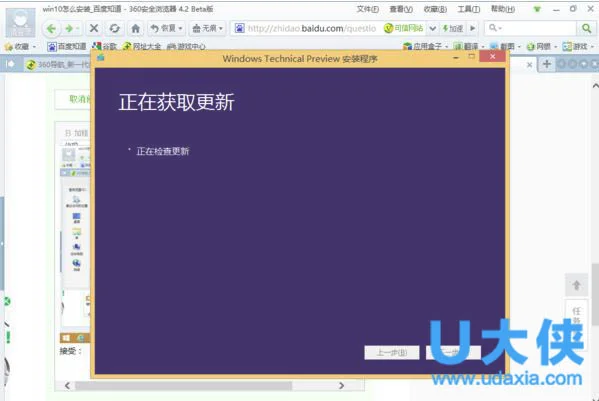Close the active browser tab
The height and width of the screenshot is (401, 599).
coord(529,65)
